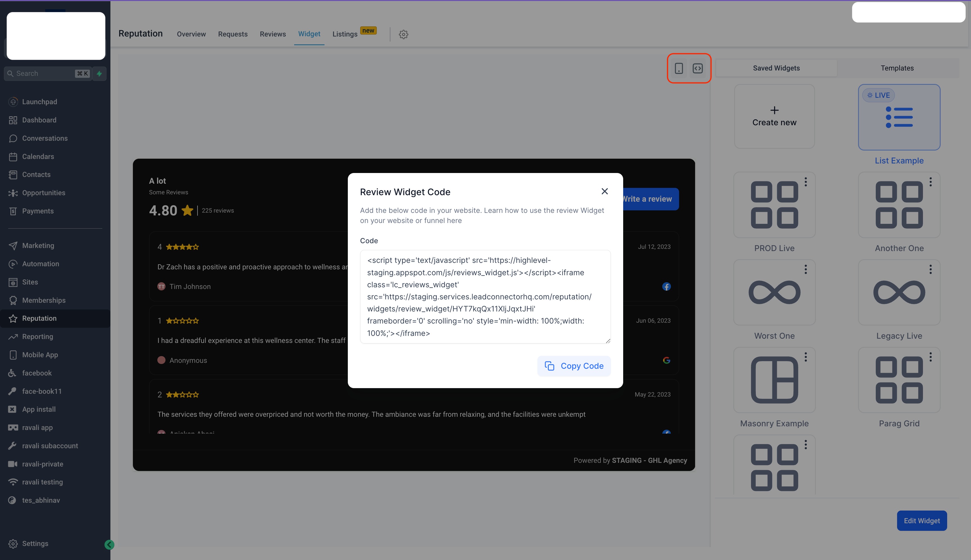971x560 pixels.
Task: Click inside the widget code text area
Action: [x=485, y=297]
